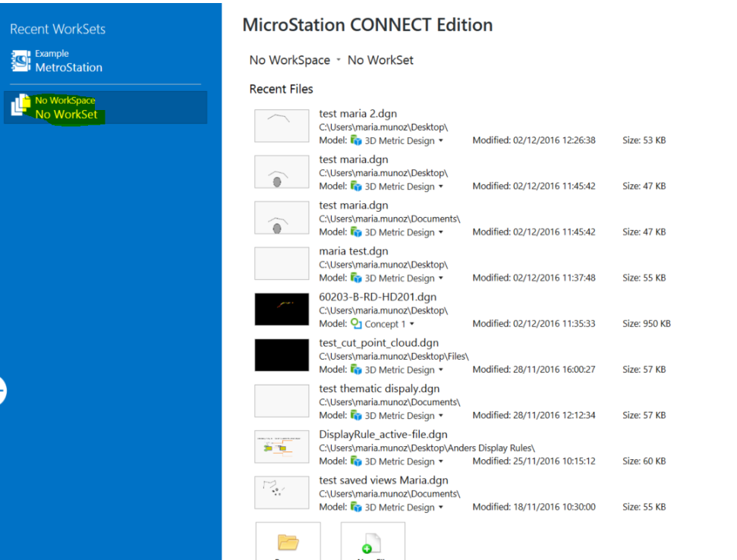Open the Concept 1 model dropdown arrow
Viewport: 737px width, 560px height.
[411, 324]
